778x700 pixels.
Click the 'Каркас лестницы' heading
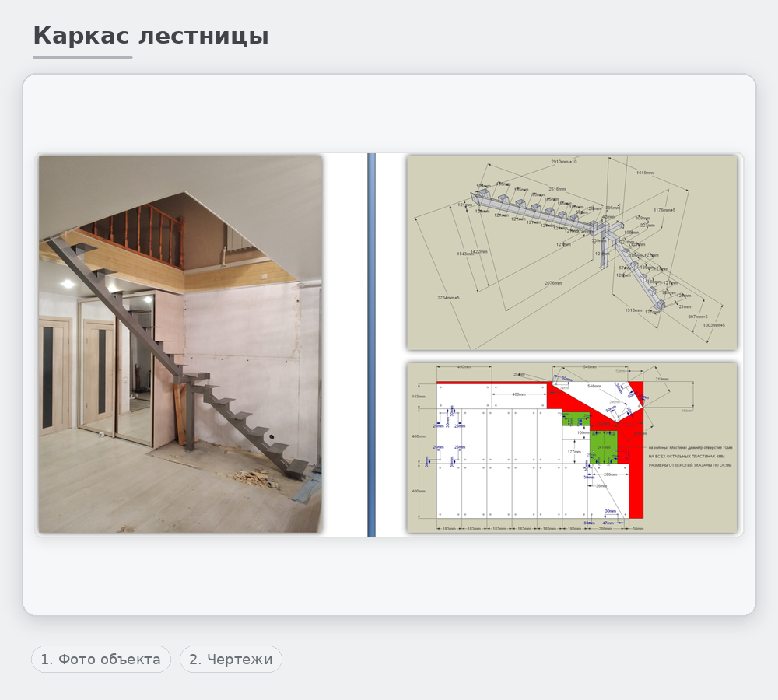pyautogui.click(x=151, y=36)
